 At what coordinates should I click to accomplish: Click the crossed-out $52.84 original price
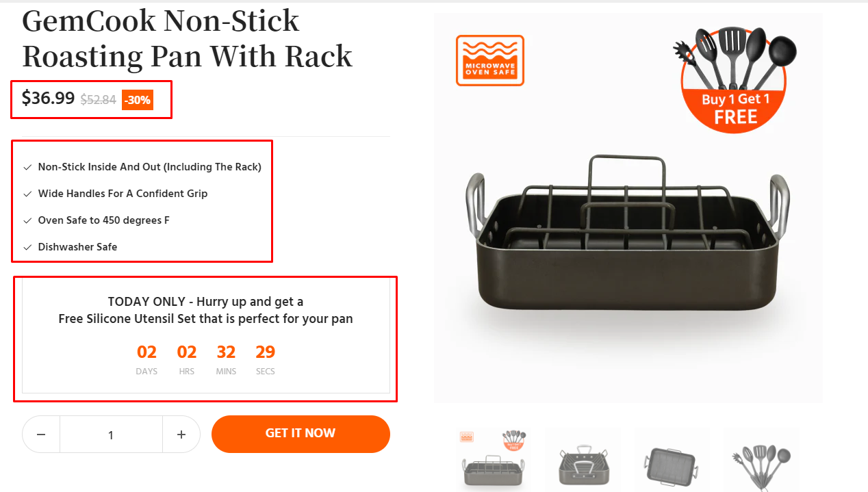click(98, 100)
